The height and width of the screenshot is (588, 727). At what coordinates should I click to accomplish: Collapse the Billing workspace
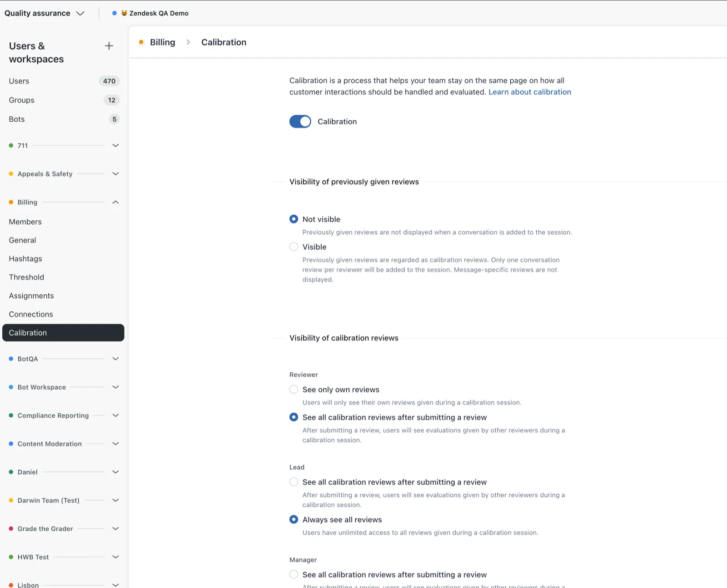pyautogui.click(x=115, y=202)
